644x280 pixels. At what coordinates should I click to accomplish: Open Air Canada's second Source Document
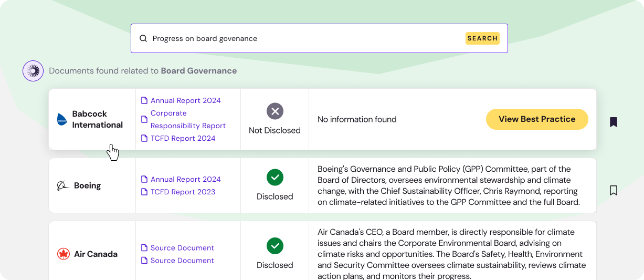[x=182, y=261]
